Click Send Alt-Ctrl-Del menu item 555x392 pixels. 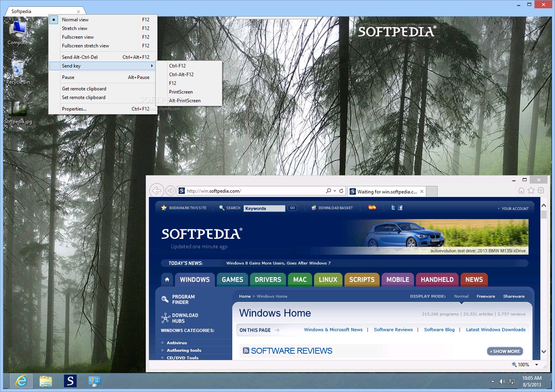(103, 57)
